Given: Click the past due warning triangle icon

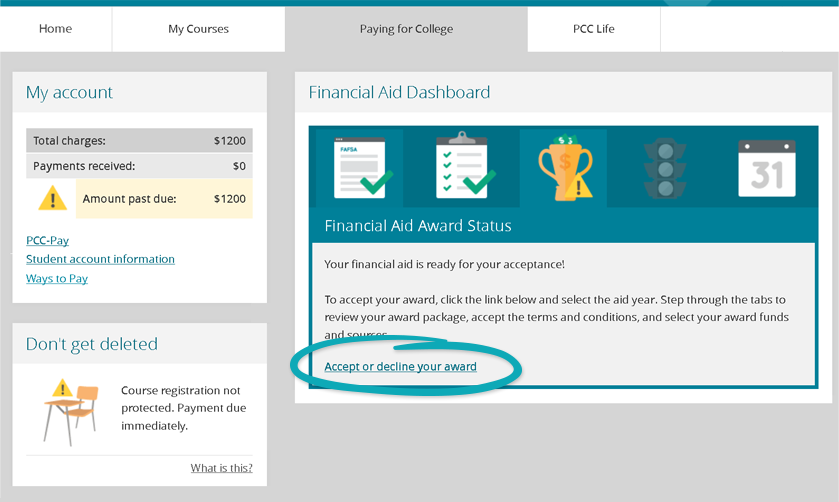Looking at the screenshot, I should coord(52,198).
